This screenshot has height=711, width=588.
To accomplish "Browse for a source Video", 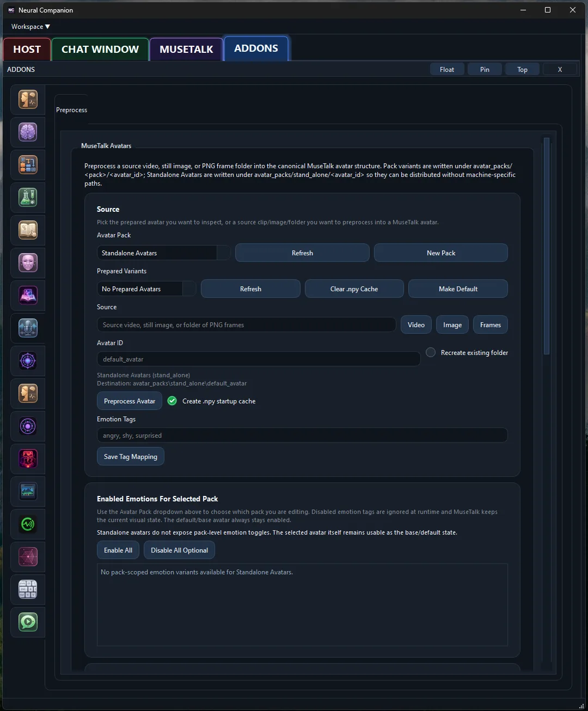I will coord(416,324).
